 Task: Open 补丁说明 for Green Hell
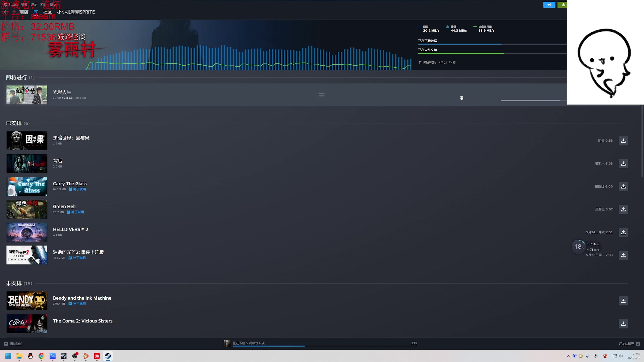click(x=75, y=212)
